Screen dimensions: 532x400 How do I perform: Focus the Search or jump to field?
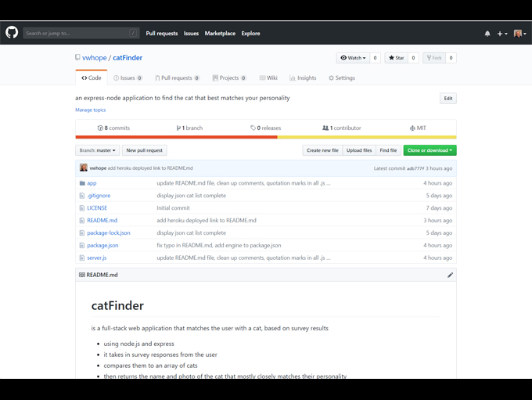81,33
